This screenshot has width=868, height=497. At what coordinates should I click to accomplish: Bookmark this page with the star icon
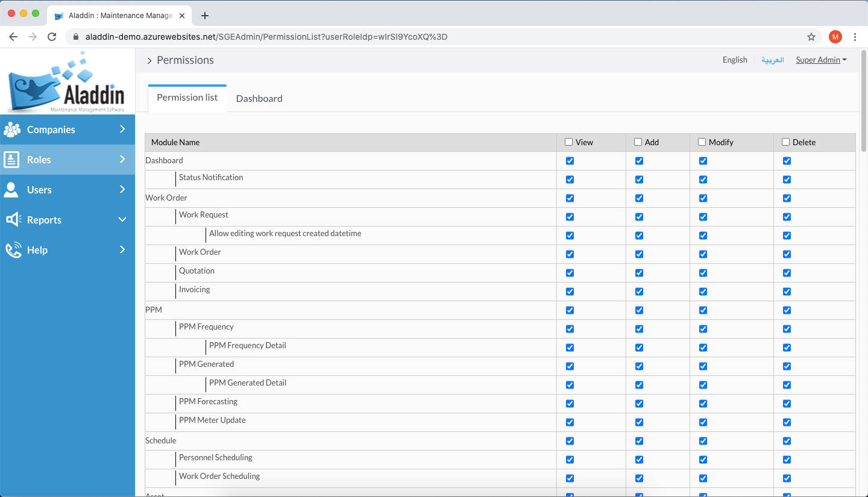(811, 37)
